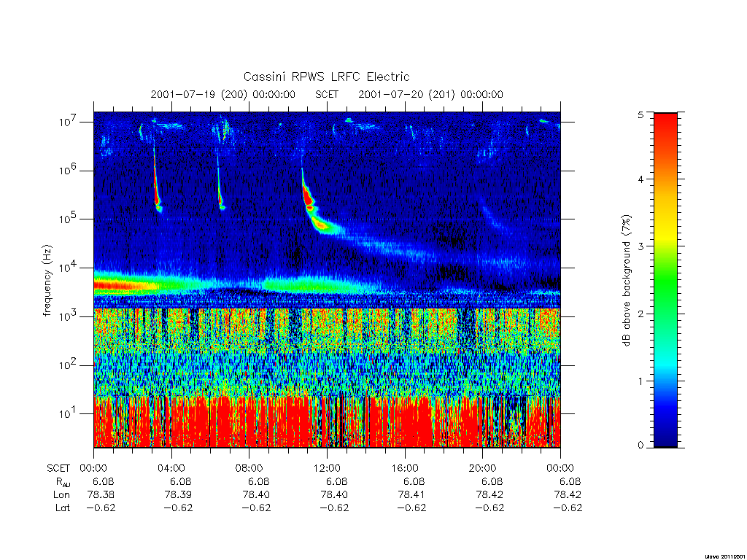Select the start timestamp "2001-07-19 (200) 00:00:00"

click(x=223, y=94)
